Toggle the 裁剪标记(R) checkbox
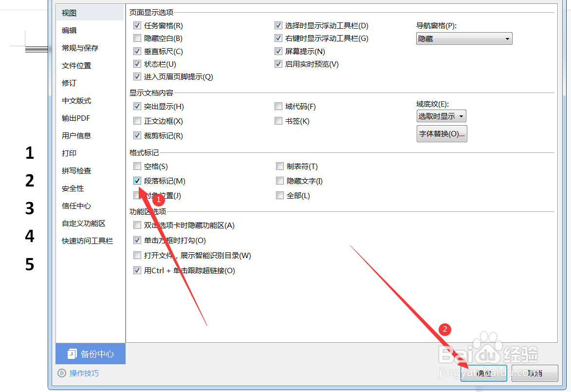The width and height of the screenshot is (571, 392). coord(137,135)
